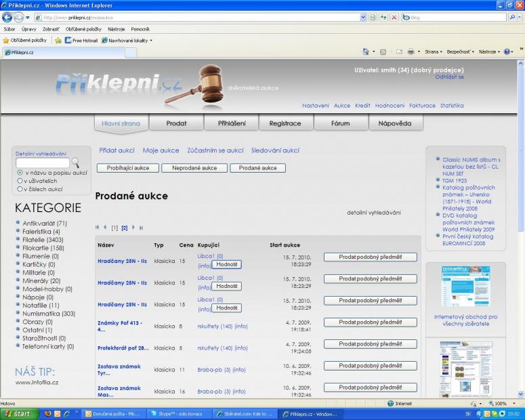
Task: Click the Print icon in command bar
Action: click(x=411, y=51)
